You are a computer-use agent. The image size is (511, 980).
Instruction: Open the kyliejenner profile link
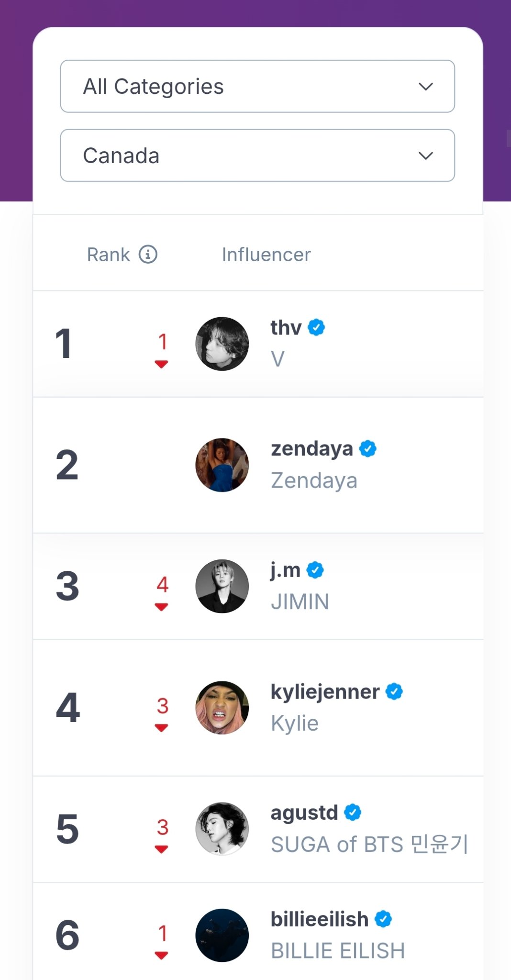click(x=325, y=691)
